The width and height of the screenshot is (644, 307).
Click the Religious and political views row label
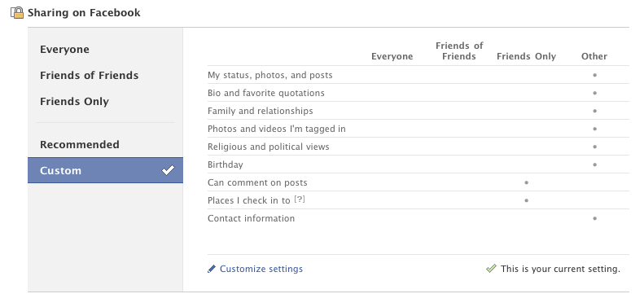[268, 147]
